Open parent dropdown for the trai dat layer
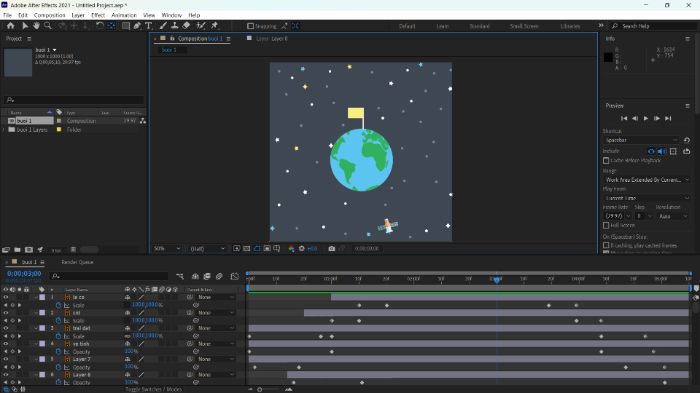Screen dimensions: 700x393 (x=217, y=328)
